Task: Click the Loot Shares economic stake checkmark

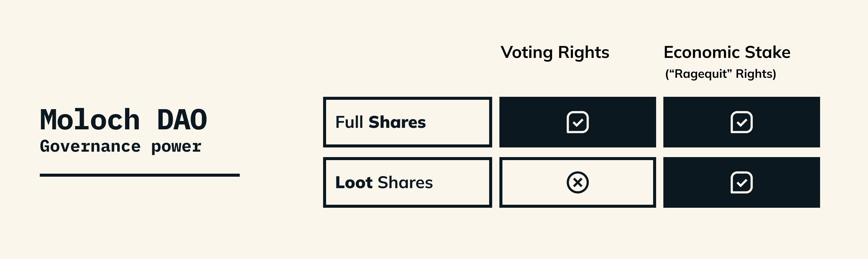Action: pos(741,182)
